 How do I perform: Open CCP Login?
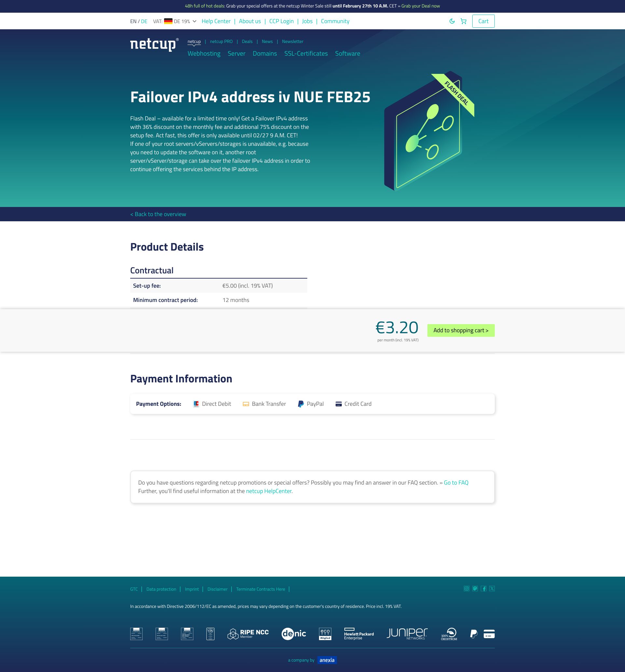(281, 21)
